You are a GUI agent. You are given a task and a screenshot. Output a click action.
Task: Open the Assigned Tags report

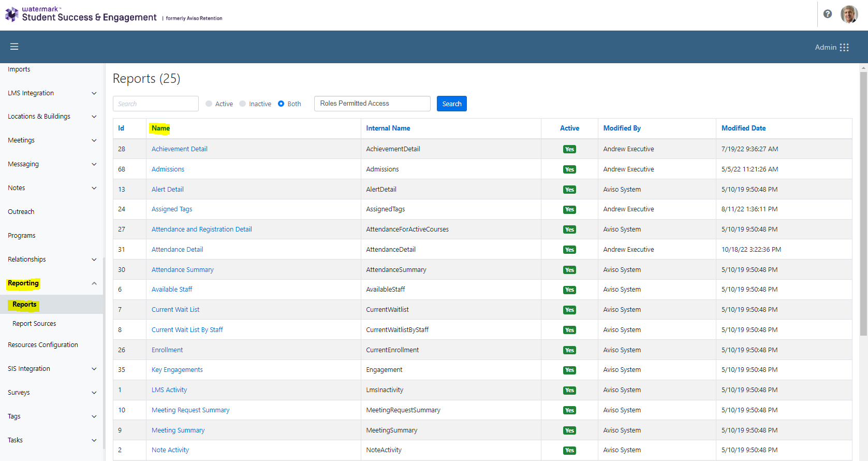(x=172, y=209)
